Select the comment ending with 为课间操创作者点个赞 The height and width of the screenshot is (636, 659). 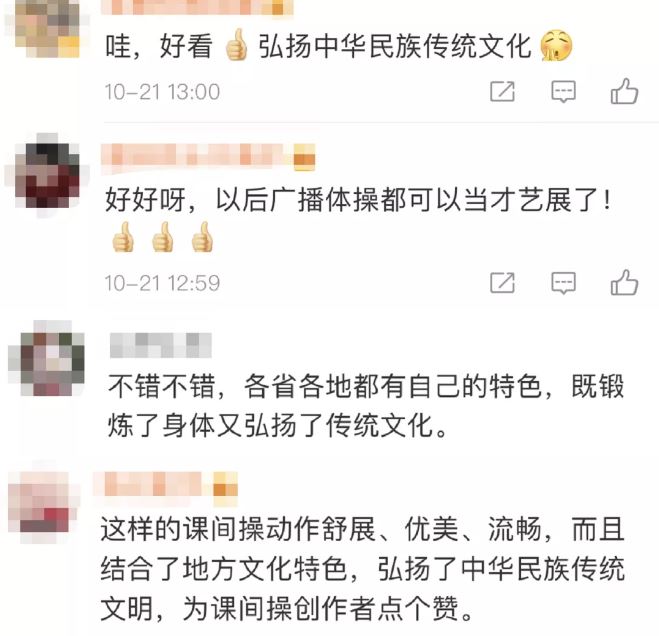click(362, 568)
